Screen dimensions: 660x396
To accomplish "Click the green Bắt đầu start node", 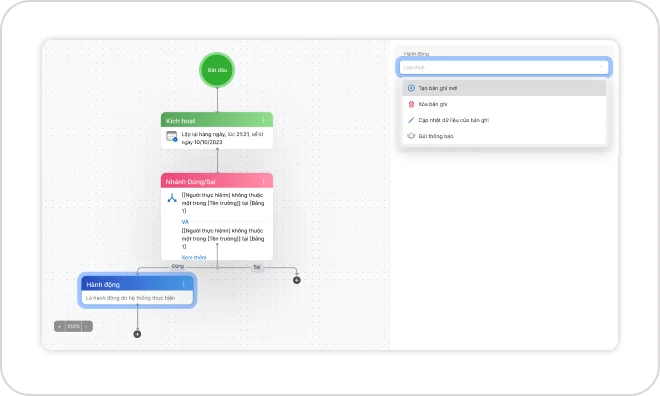I will (x=217, y=70).
